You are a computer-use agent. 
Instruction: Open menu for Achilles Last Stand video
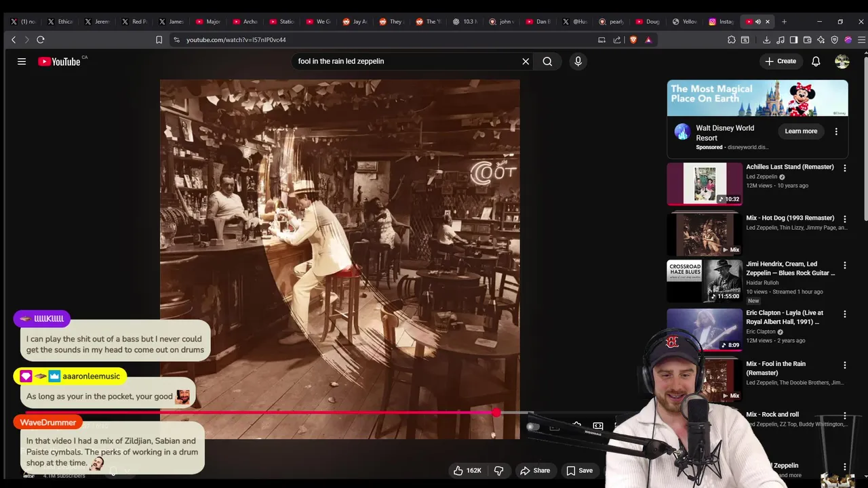tap(844, 167)
